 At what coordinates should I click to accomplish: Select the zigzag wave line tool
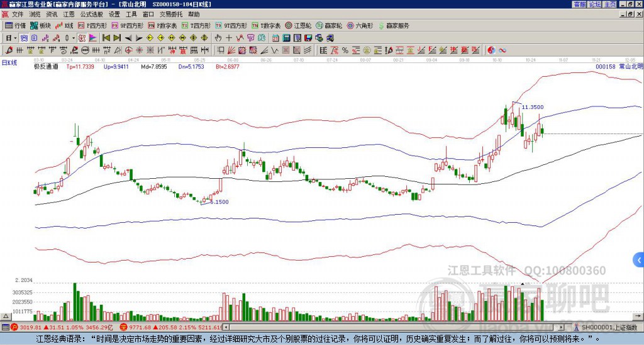275,50
